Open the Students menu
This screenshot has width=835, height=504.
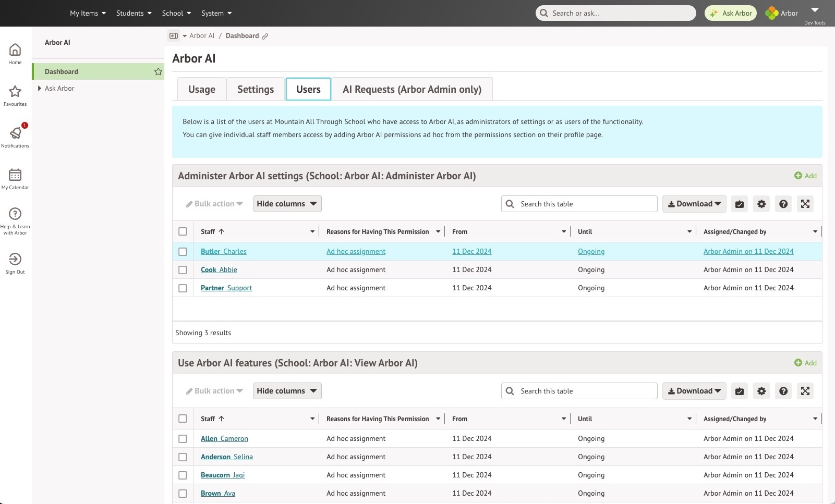(134, 13)
